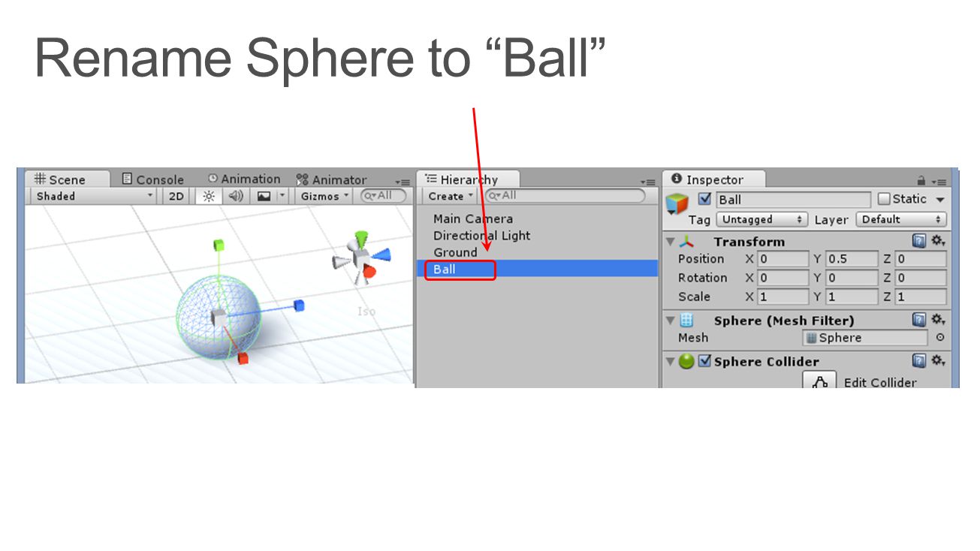Click the blue Z-axis move handle
The image size is (980, 551).
click(x=299, y=305)
